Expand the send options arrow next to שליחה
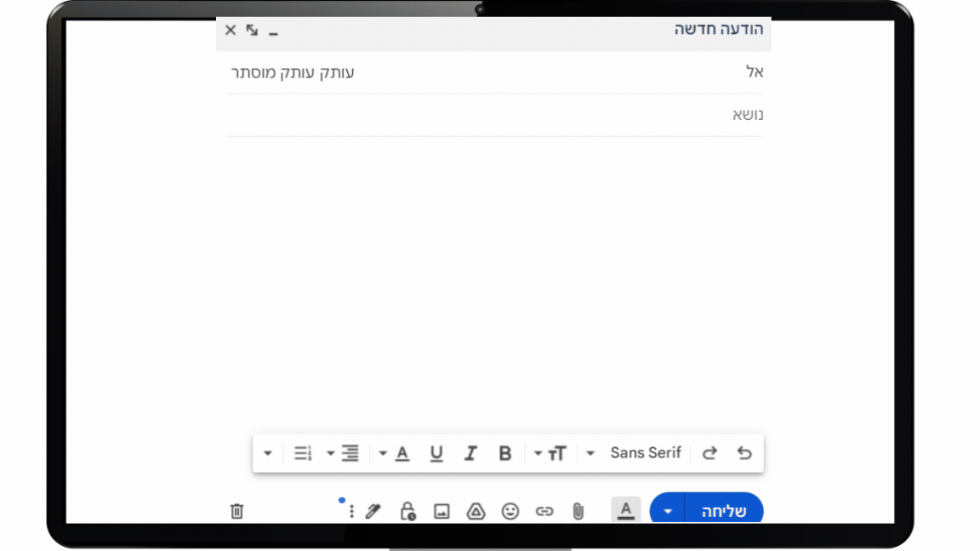 coord(667,510)
